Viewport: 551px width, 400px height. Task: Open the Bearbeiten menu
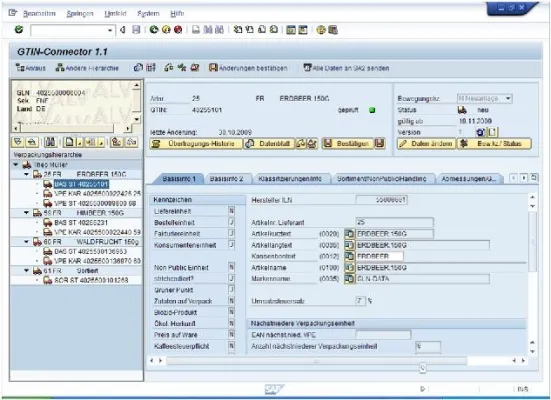39,14
